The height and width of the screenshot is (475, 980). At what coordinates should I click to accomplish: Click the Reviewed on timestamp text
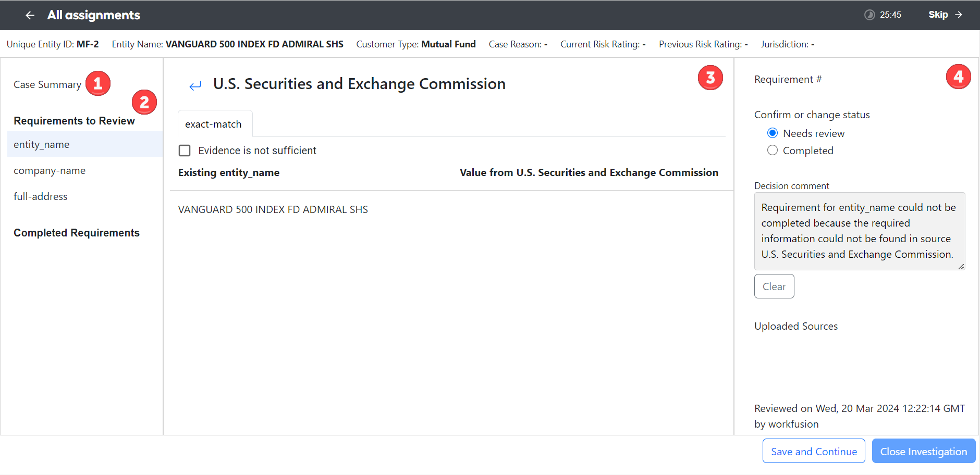(860, 416)
